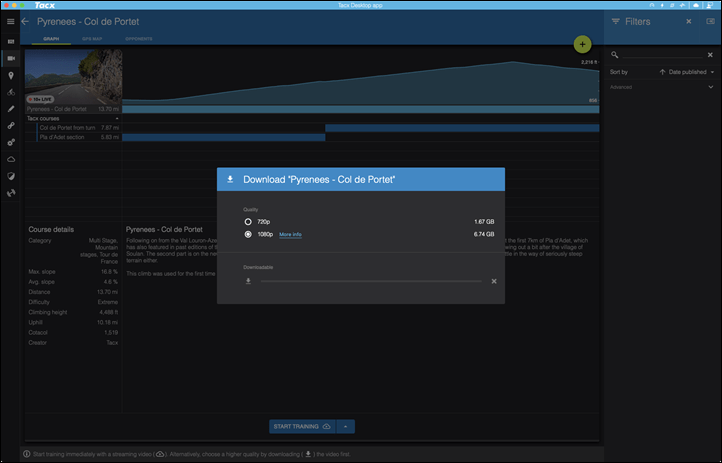The height and width of the screenshot is (463, 722).
Task: Open the cloud icon in sidebar
Action: (x=11, y=159)
